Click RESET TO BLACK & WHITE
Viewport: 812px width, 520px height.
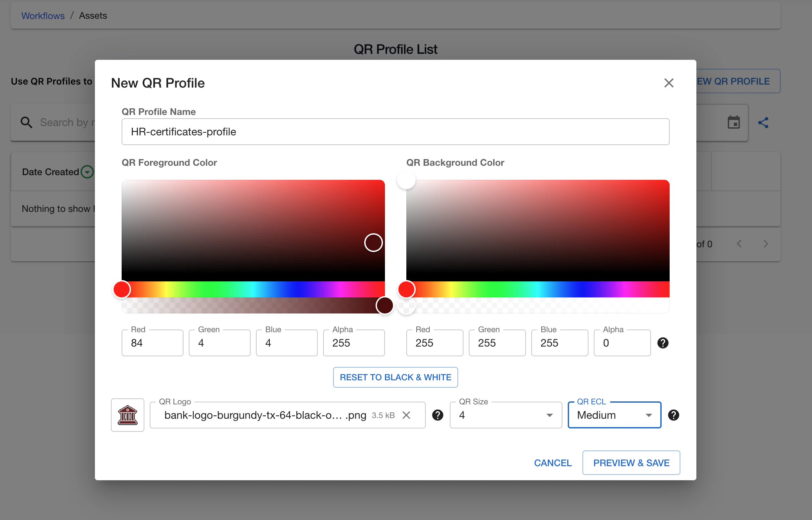point(395,377)
